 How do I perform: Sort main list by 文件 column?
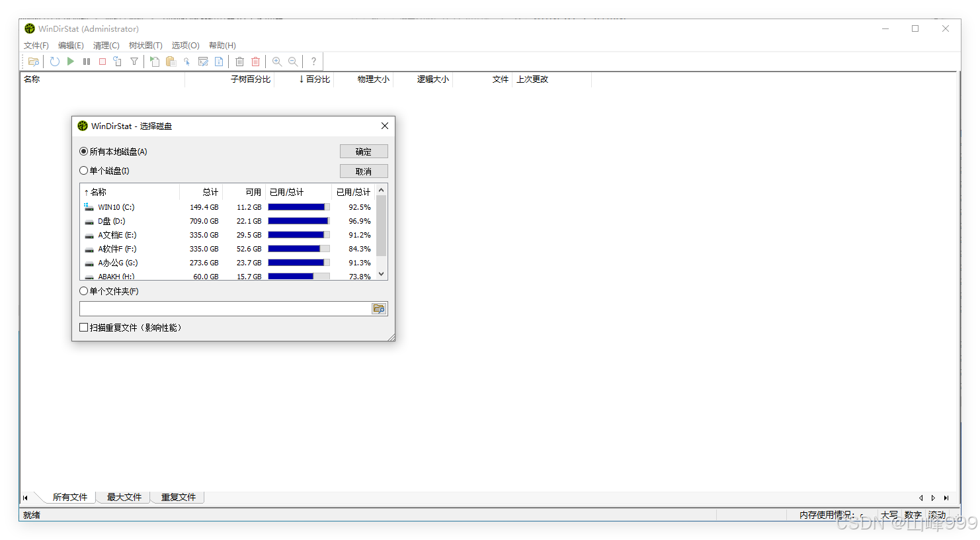click(483, 79)
